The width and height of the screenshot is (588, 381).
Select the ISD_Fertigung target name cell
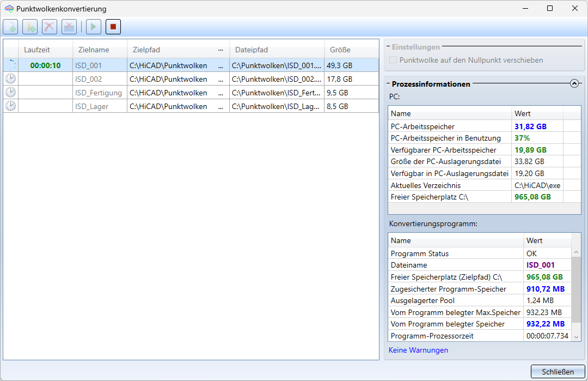[99, 93]
